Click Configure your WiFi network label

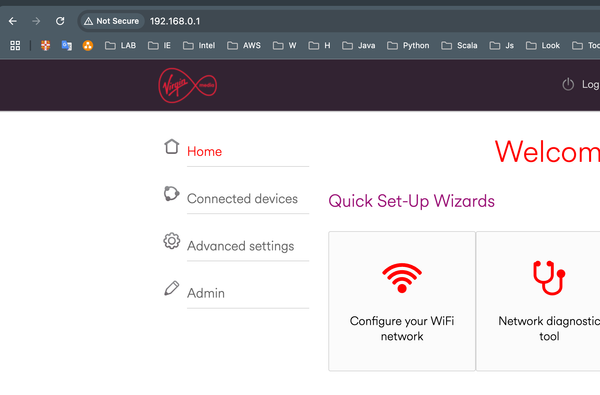point(402,328)
